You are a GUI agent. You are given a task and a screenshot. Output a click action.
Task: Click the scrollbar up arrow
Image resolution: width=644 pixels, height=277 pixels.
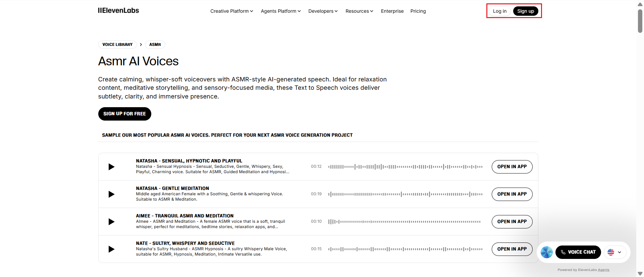tap(640, 4)
